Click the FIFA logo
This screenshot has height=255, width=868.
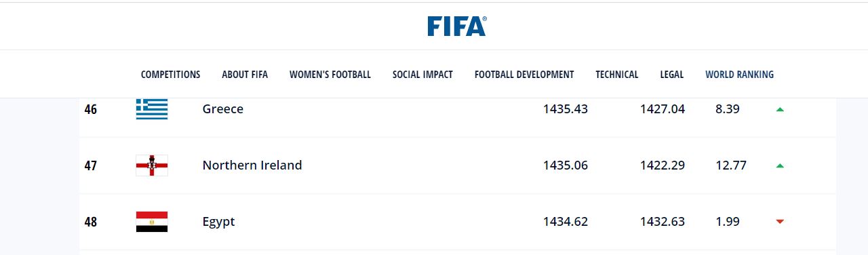pos(456,26)
